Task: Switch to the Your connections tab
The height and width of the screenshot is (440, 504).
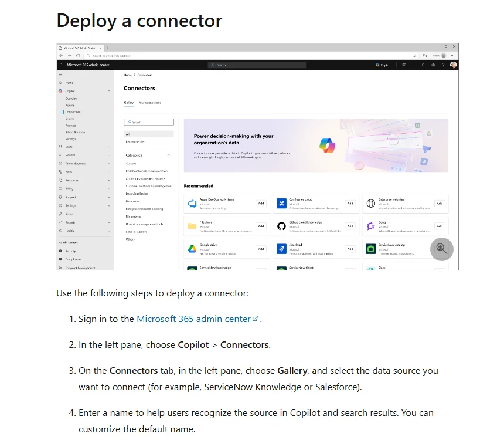Action: tap(149, 103)
